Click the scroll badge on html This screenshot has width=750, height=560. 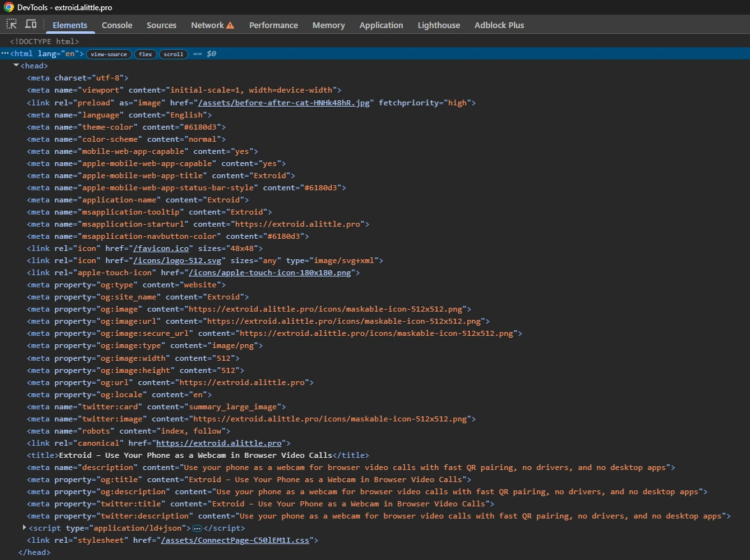[x=173, y=54]
